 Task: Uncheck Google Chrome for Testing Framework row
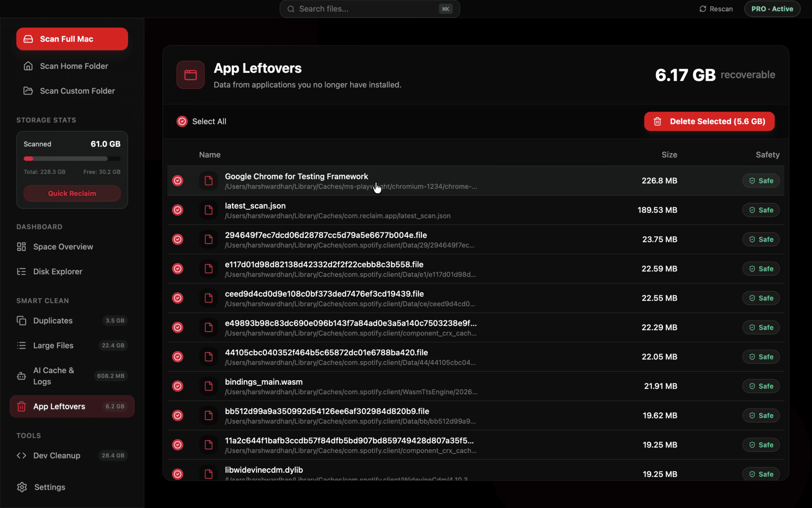(178, 181)
